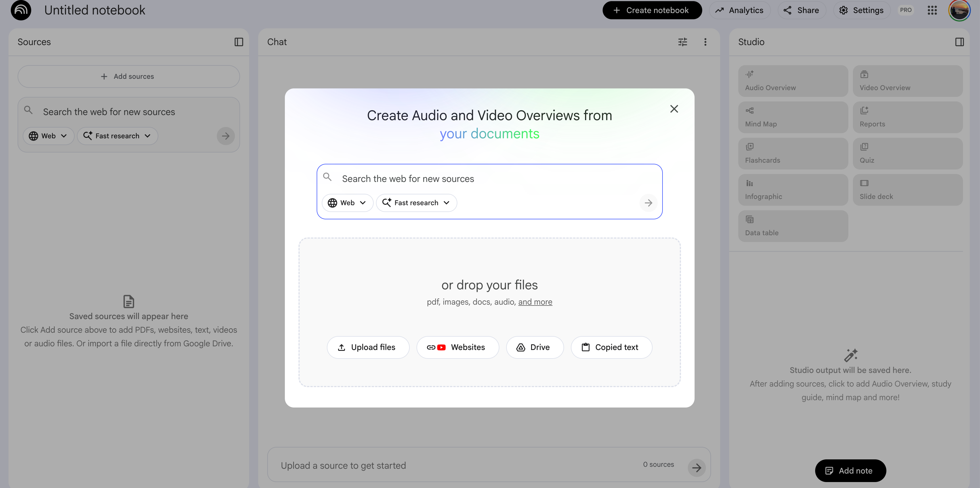
Task: Click the NotebookLM logo icon
Action: tap(21, 10)
